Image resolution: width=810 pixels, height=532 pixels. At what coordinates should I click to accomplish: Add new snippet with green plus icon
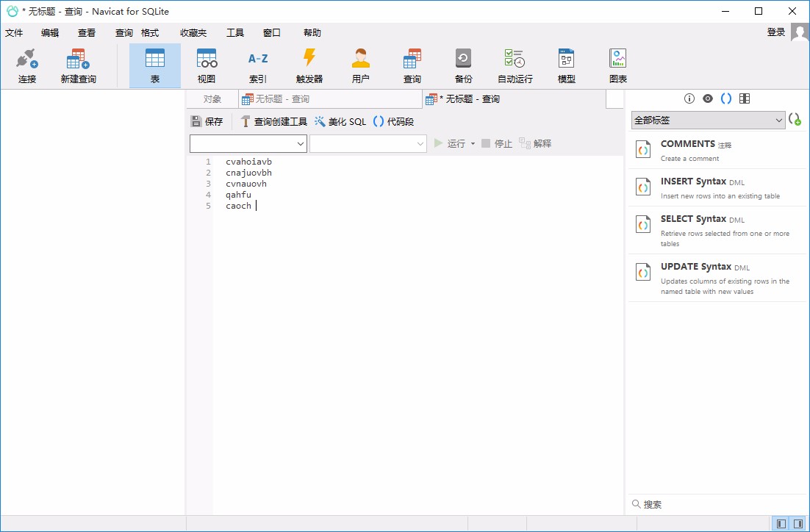pos(795,120)
